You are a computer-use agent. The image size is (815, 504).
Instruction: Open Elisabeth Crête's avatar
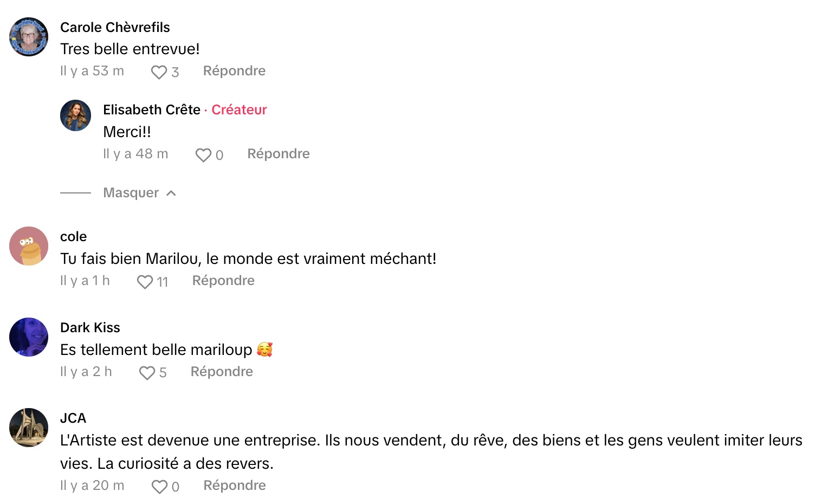click(x=75, y=115)
